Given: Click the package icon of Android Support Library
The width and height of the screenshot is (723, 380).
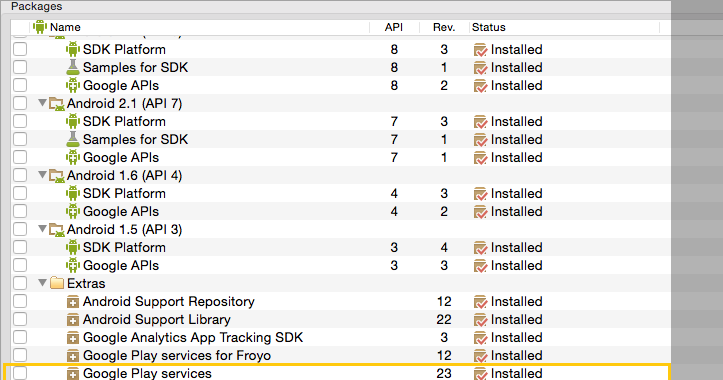Looking at the screenshot, I should (x=72, y=320).
